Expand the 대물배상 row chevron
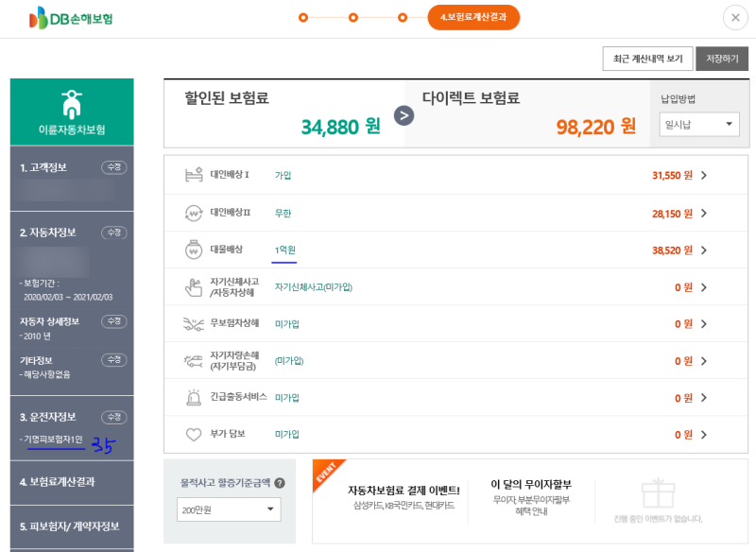Image resolution: width=756 pixels, height=552 pixels. pos(704,250)
